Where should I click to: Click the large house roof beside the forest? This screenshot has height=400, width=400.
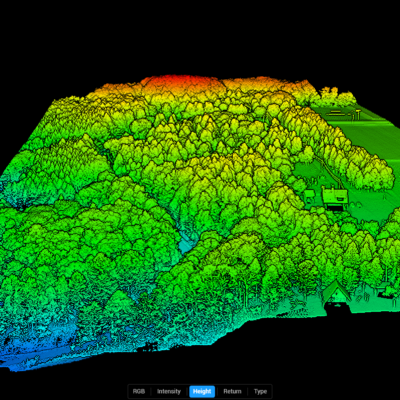(334, 197)
